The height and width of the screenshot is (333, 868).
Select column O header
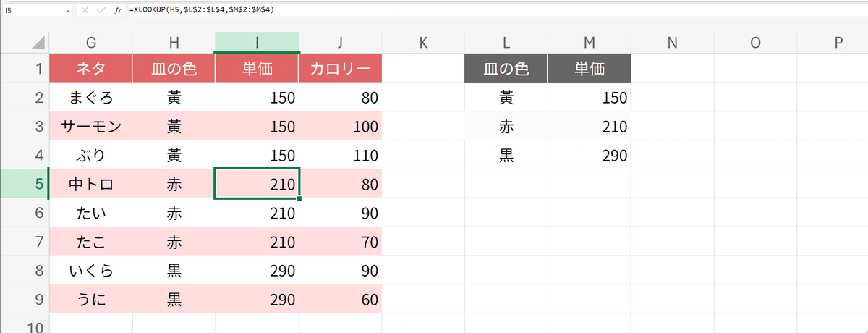[755, 43]
